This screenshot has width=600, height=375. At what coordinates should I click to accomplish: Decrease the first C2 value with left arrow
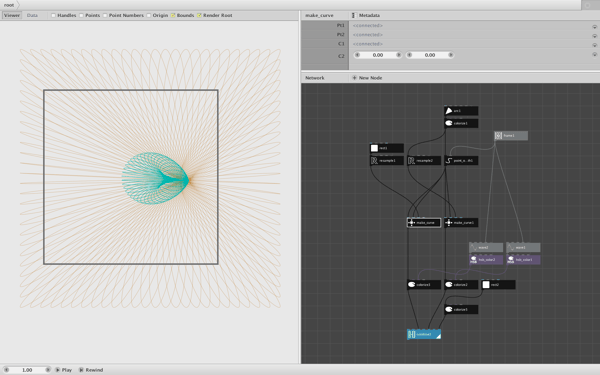(x=357, y=55)
